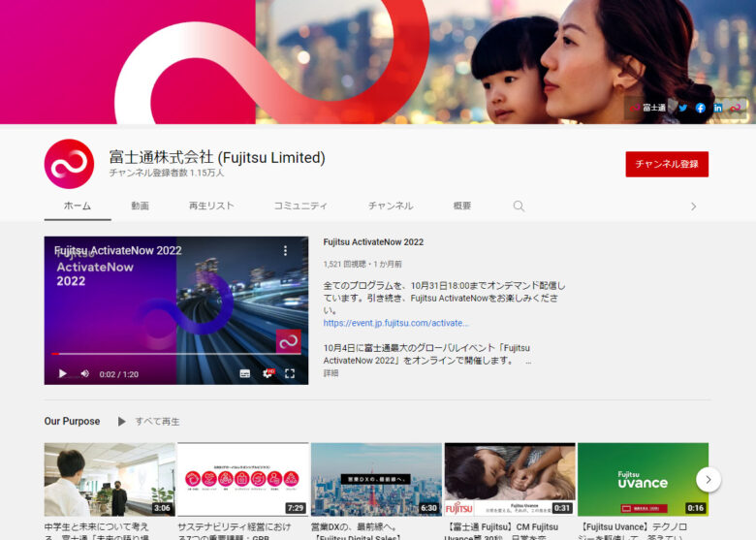Viewport: 756px width, 540px height.
Task: Click the すべて再生 play all button
Action: 148,422
